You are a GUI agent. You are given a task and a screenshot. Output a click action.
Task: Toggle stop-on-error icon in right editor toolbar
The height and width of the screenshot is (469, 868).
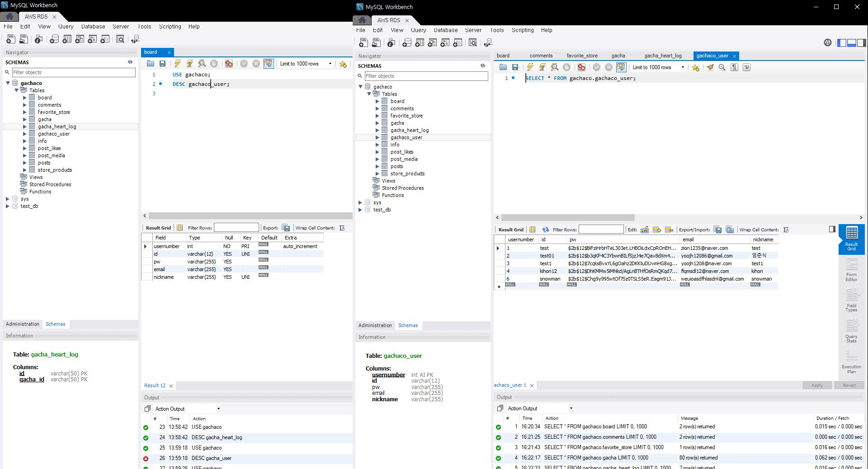pyautogui.click(x=581, y=67)
